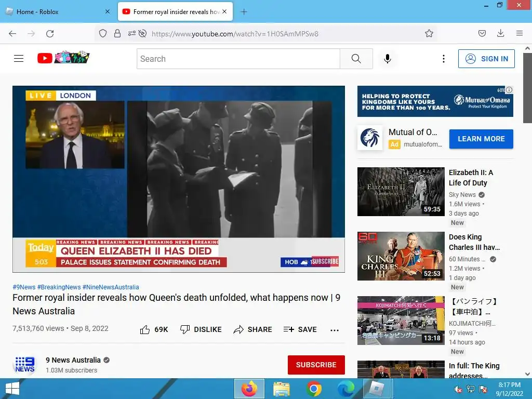Close the YouTube video tab
532x399 pixels.
(x=224, y=11)
